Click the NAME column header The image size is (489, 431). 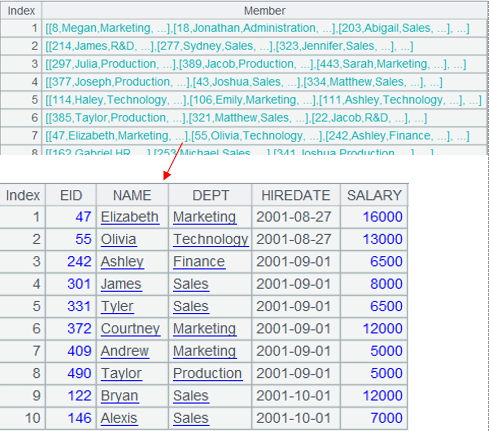(132, 195)
